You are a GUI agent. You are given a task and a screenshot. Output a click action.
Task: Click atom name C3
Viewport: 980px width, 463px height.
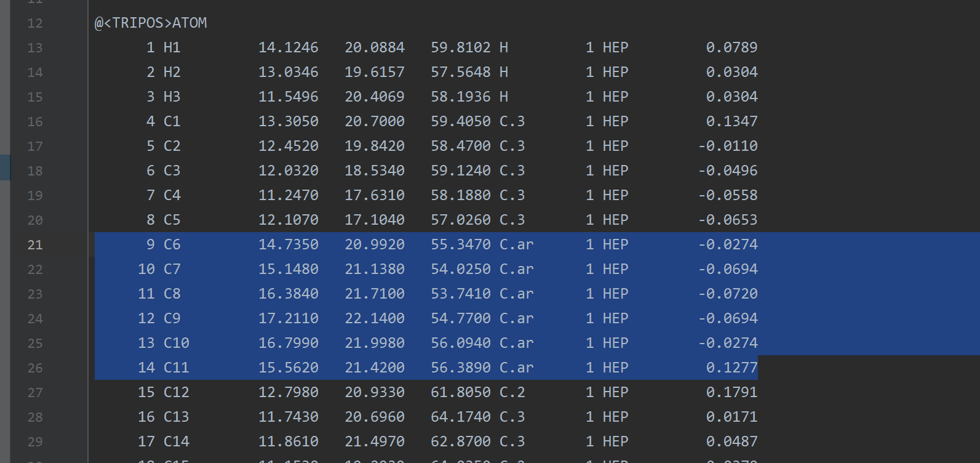pos(172,171)
